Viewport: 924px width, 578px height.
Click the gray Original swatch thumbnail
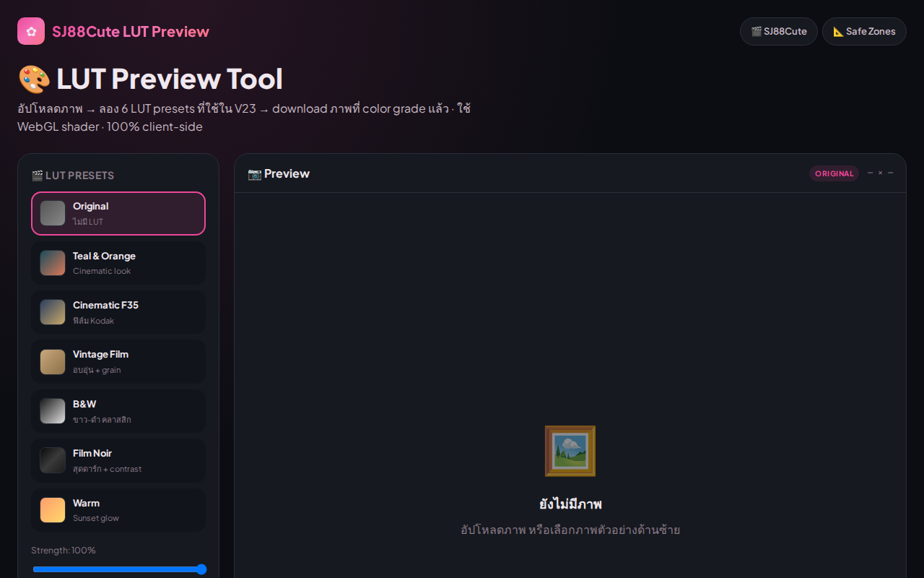(53, 213)
